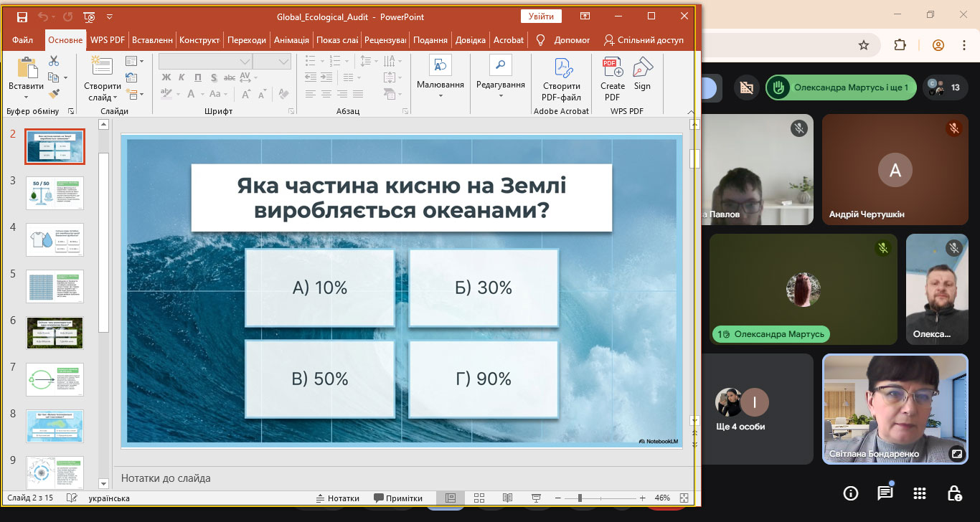The width and height of the screenshot is (980, 522).
Task: Click Олександра Мартусь і ще 1 raised-hand pill
Action: tap(841, 87)
